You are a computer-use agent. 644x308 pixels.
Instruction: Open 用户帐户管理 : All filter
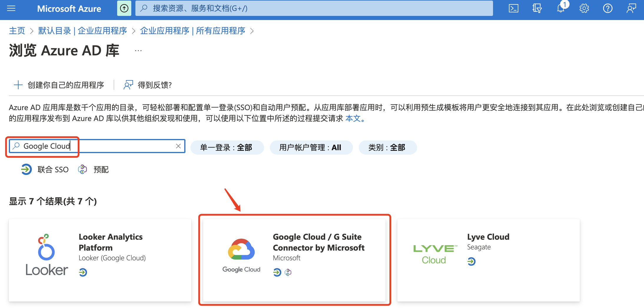311,147
